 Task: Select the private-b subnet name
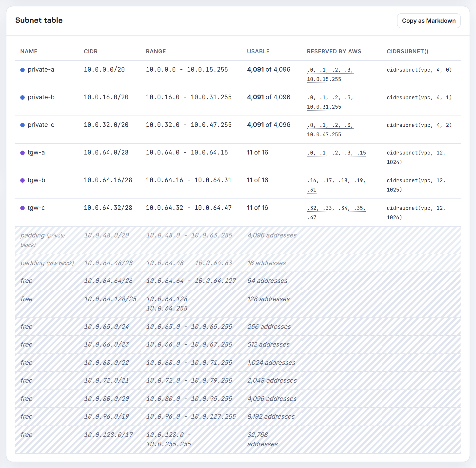coord(41,97)
